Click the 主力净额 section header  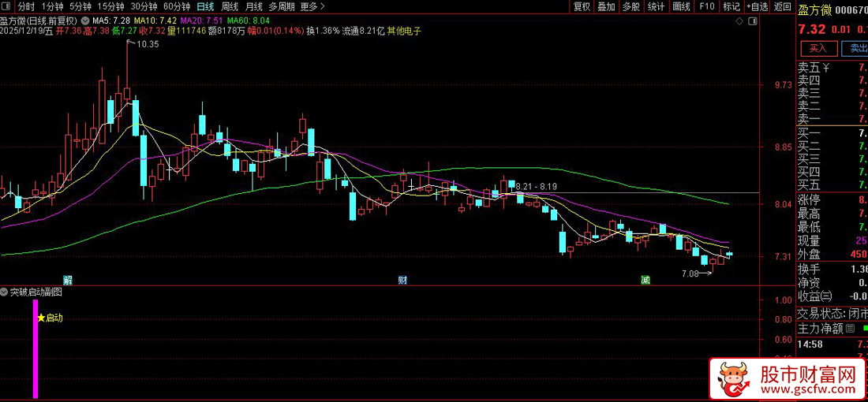(821, 329)
